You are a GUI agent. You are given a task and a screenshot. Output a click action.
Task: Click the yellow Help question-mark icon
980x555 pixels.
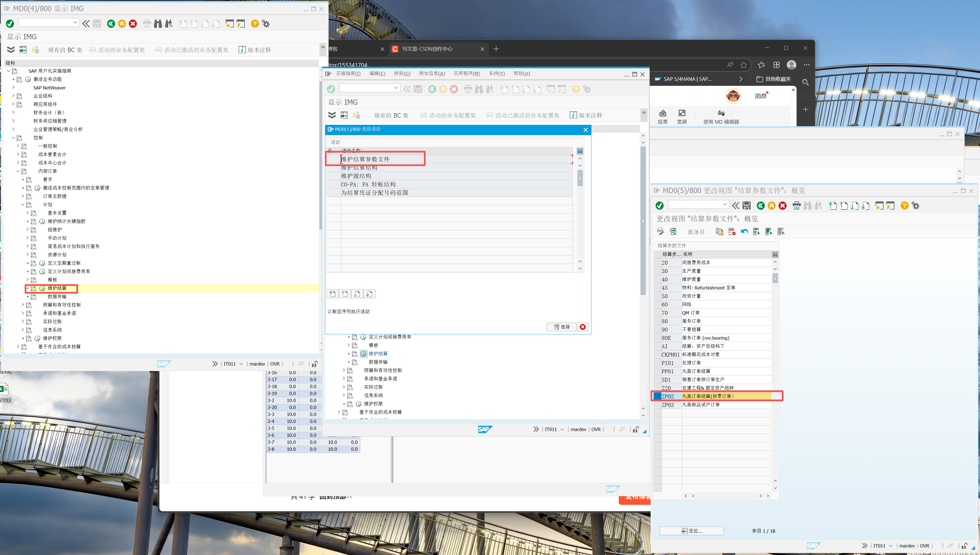[254, 24]
